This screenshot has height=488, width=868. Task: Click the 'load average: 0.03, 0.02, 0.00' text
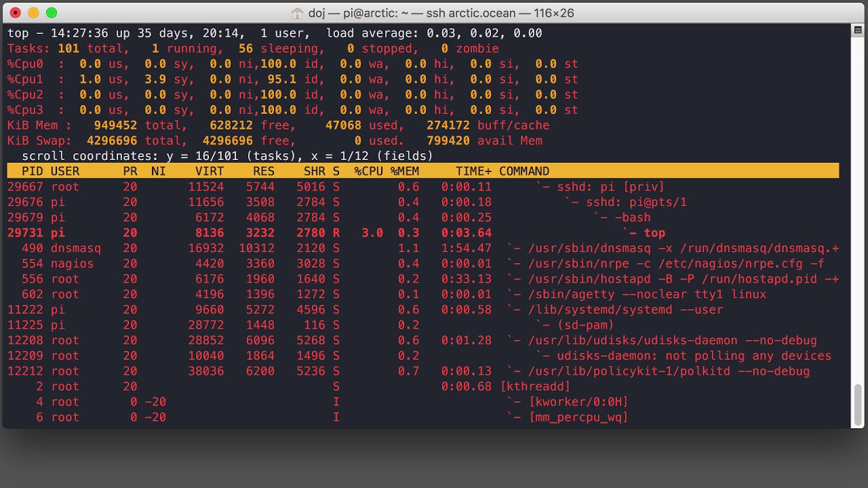point(434,33)
